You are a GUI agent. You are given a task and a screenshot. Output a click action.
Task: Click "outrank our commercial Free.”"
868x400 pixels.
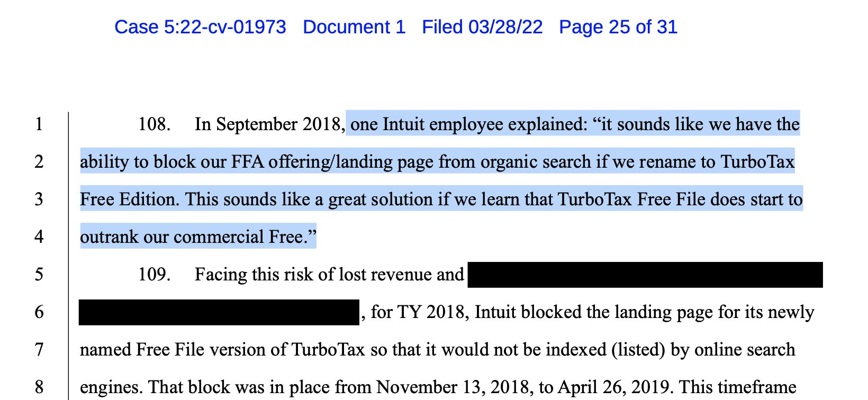point(198,237)
